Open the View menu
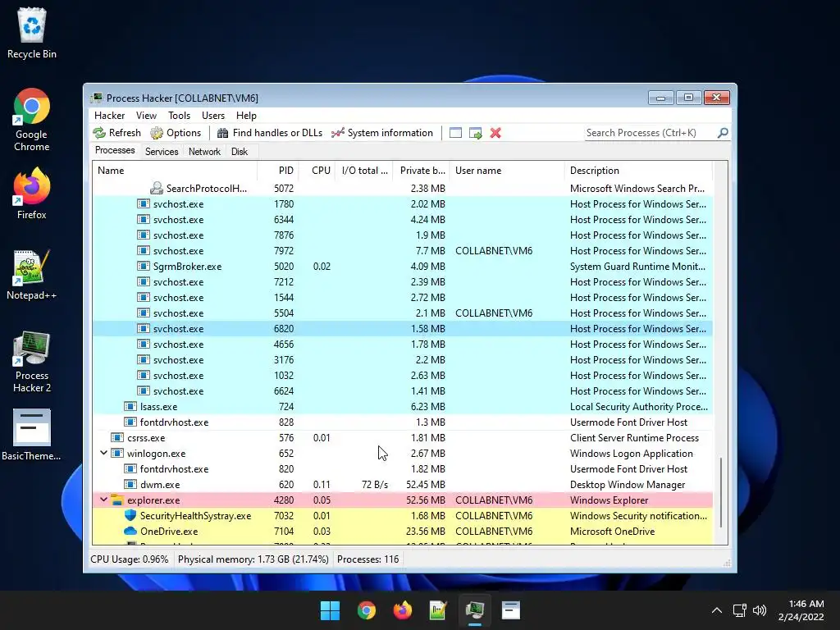Image resolution: width=840 pixels, height=630 pixels. tap(146, 115)
